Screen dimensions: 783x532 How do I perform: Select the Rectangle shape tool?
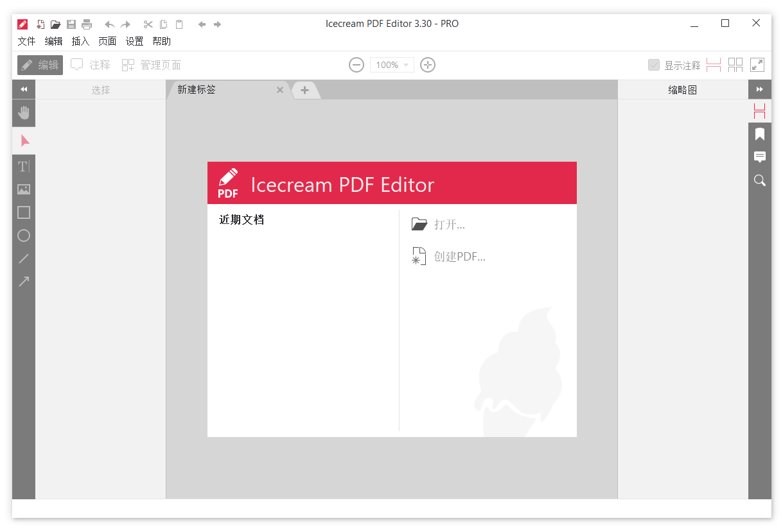[24, 212]
